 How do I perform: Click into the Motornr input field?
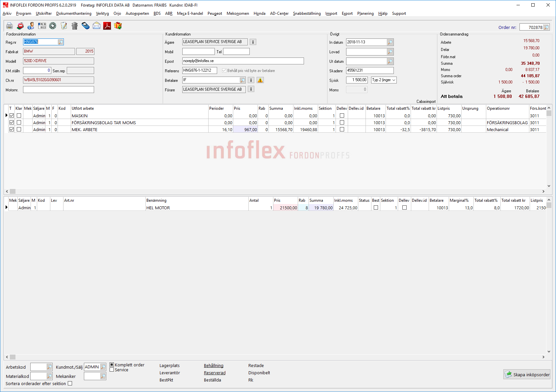point(59,89)
